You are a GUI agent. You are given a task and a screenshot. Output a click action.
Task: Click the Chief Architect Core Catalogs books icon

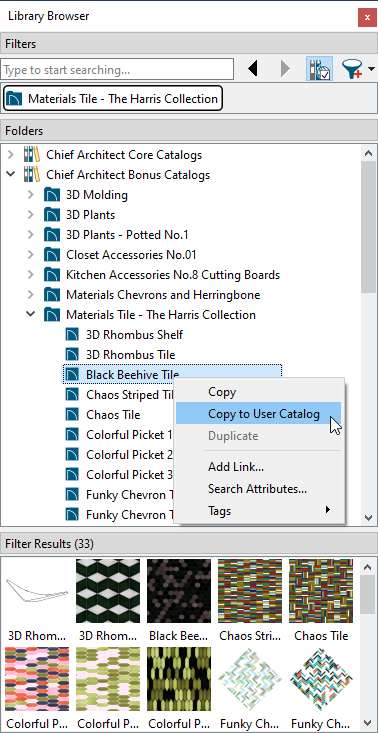coord(32,155)
